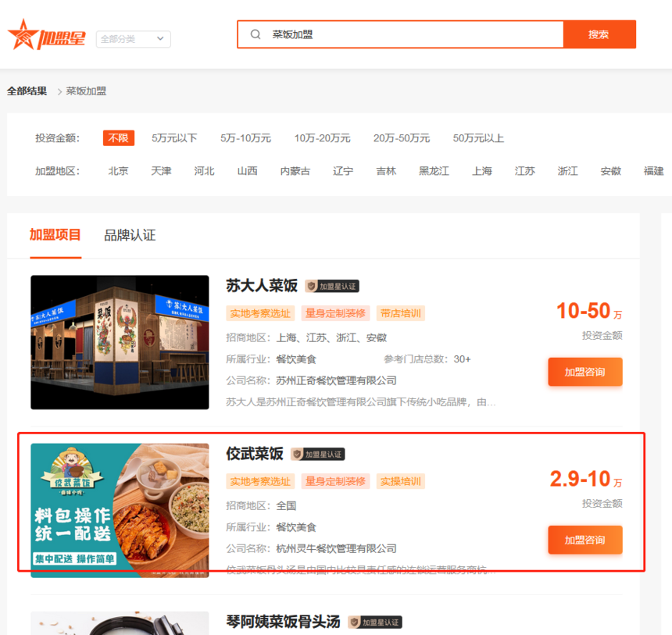The width and height of the screenshot is (672, 635).
Task: Click the orange 搜索 button
Action: pyautogui.click(x=599, y=34)
